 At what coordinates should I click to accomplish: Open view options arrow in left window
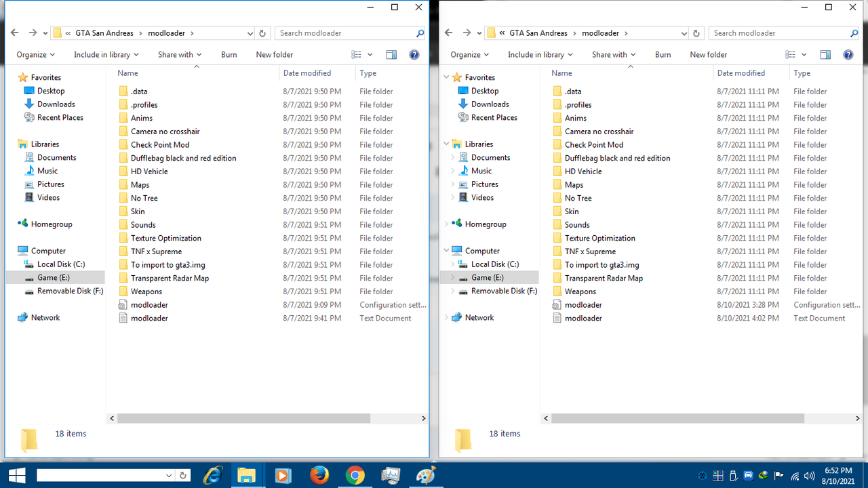(x=370, y=55)
